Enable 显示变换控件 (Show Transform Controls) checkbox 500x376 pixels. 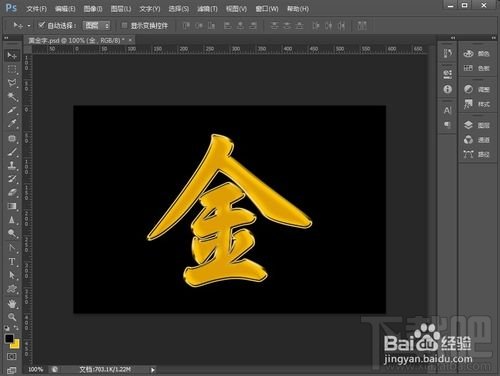pyautogui.click(x=124, y=25)
